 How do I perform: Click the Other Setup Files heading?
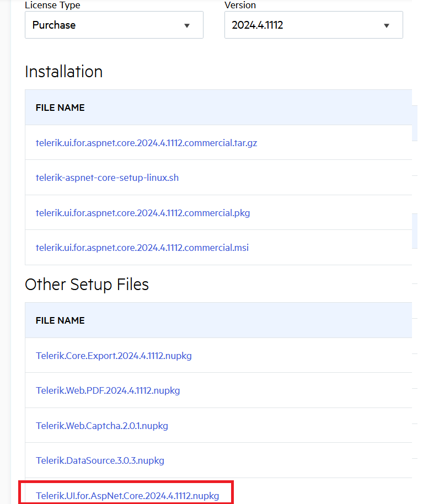pos(87,285)
